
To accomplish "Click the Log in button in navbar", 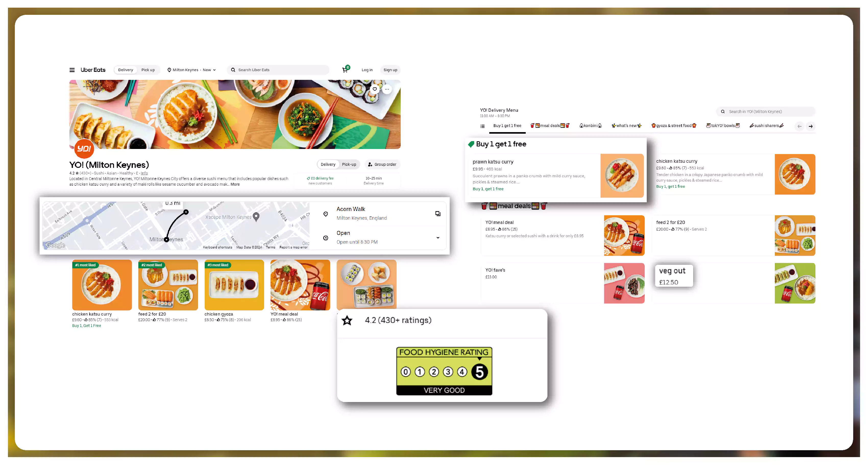I will [367, 69].
